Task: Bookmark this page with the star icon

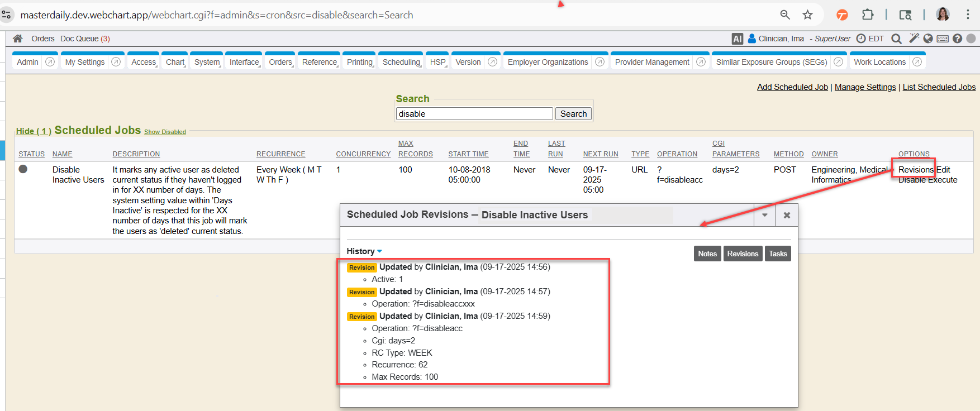Action: pos(807,15)
